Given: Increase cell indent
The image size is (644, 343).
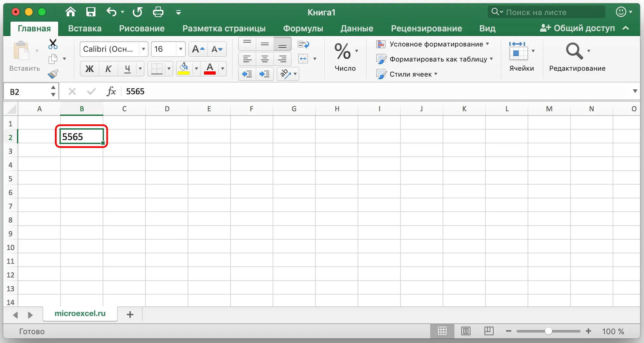Looking at the screenshot, I should (265, 74).
